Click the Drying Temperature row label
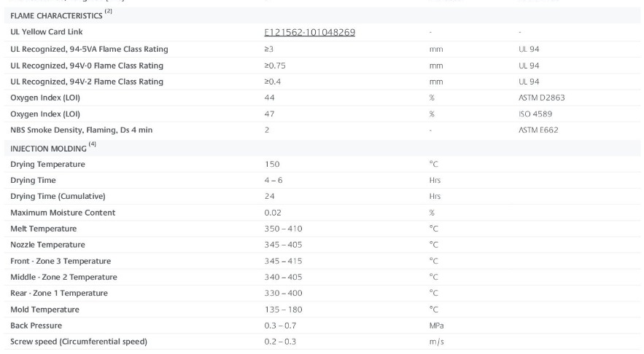This screenshot has height=354, width=644. [47, 164]
